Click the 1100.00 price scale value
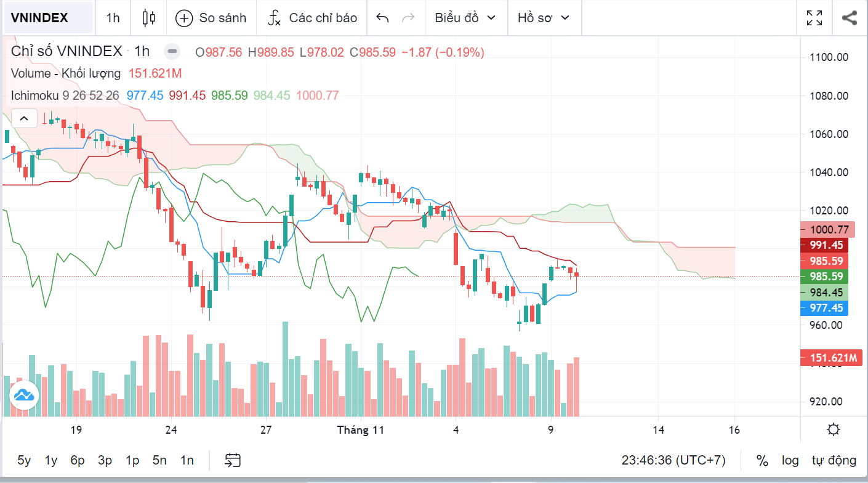This screenshot has width=868, height=483. 829,57
